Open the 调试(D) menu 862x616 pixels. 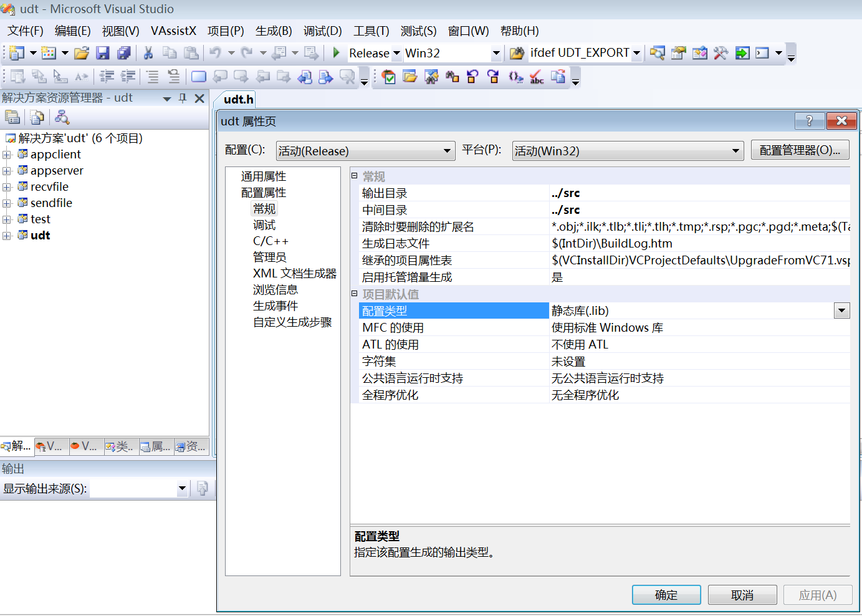pyautogui.click(x=323, y=31)
